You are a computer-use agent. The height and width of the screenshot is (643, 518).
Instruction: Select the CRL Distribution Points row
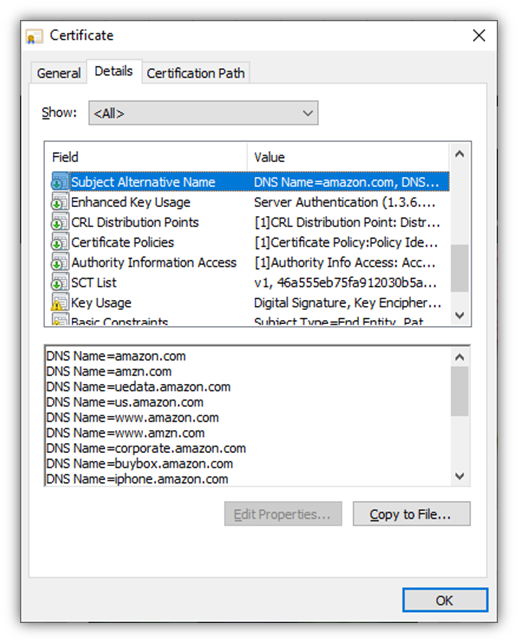click(x=250, y=222)
